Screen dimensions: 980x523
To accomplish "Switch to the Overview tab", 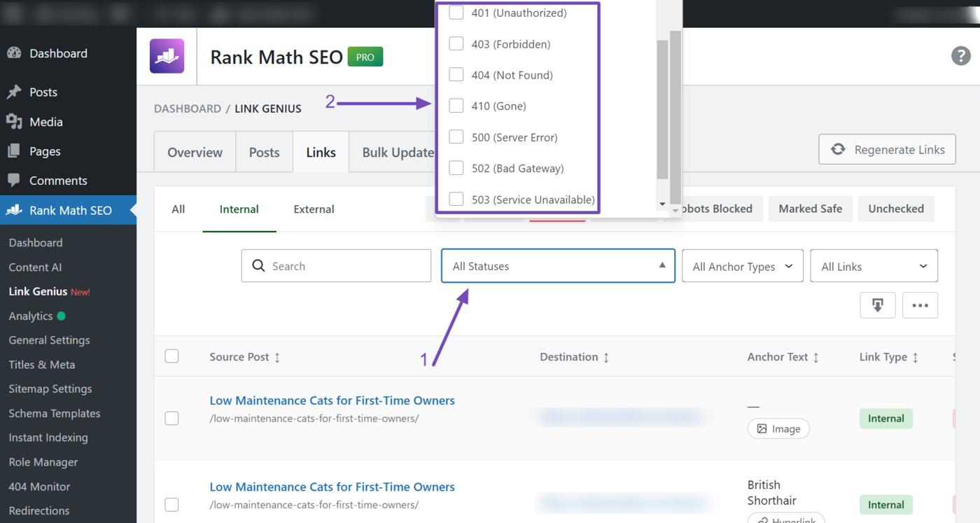I will 195,152.
